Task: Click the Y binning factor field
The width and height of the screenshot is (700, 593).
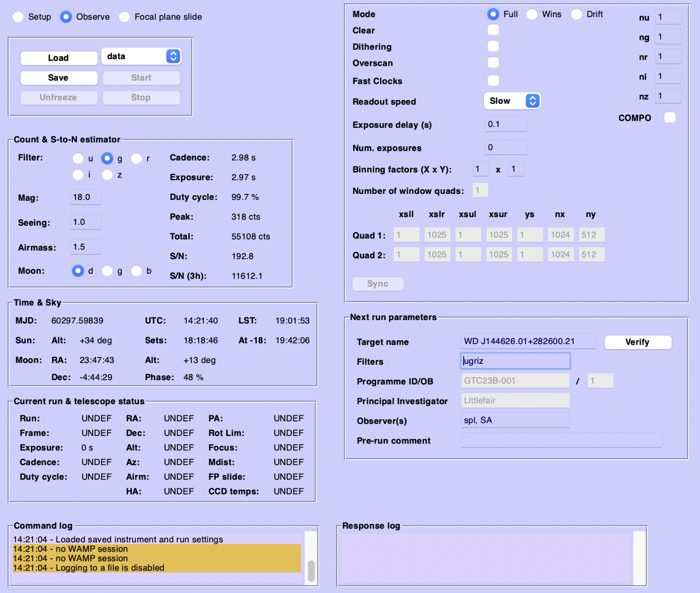Action: [x=516, y=169]
